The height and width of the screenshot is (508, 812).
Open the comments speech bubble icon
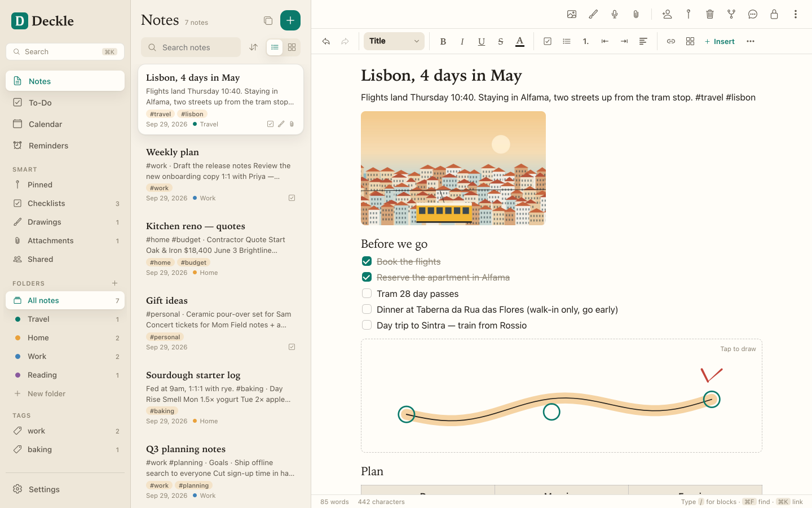point(753,15)
